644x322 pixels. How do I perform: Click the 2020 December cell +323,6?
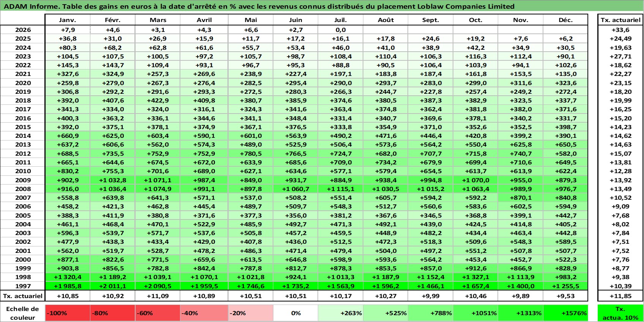point(565,83)
